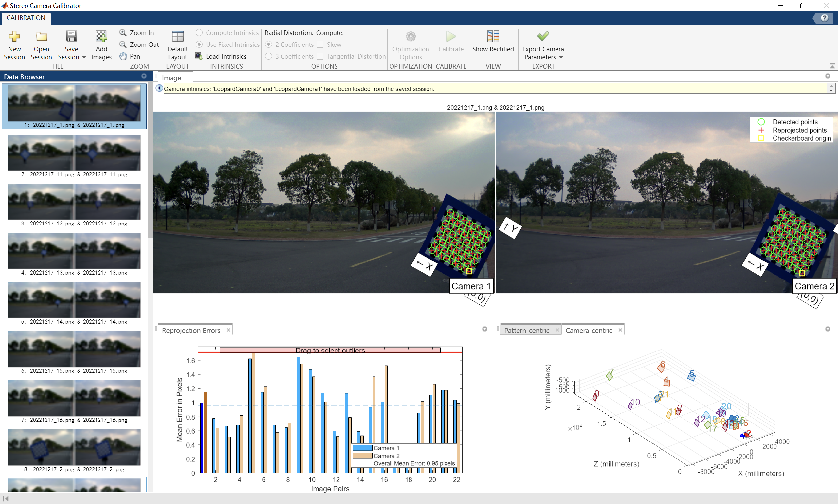
Task: Expand the Save Session dropdown arrow
Action: click(84, 57)
